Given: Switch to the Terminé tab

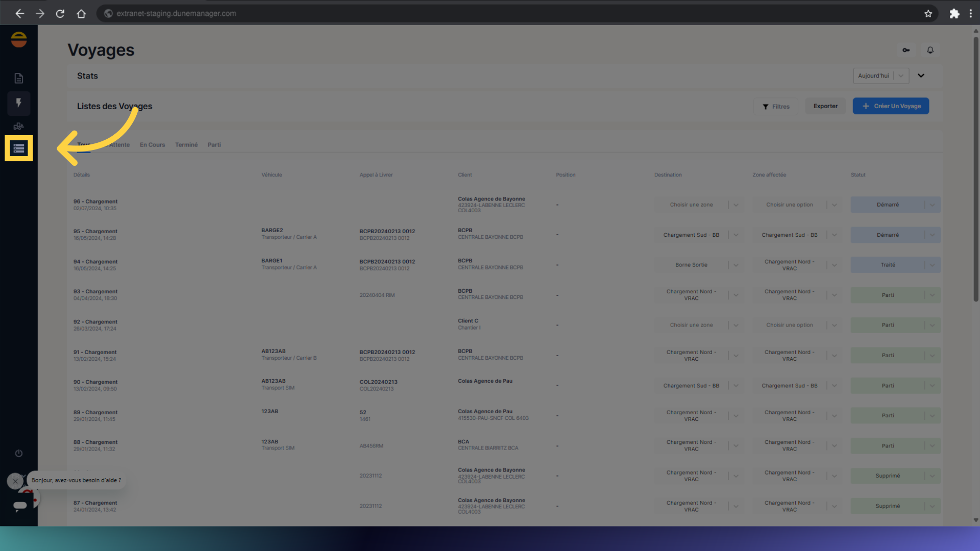Looking at the screenshot, I should (186, 145).
